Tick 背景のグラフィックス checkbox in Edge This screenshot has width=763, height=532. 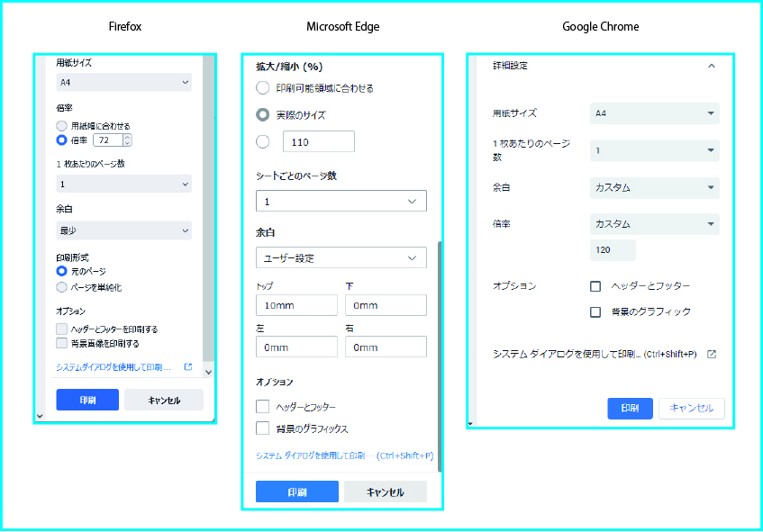coord(263,428)
